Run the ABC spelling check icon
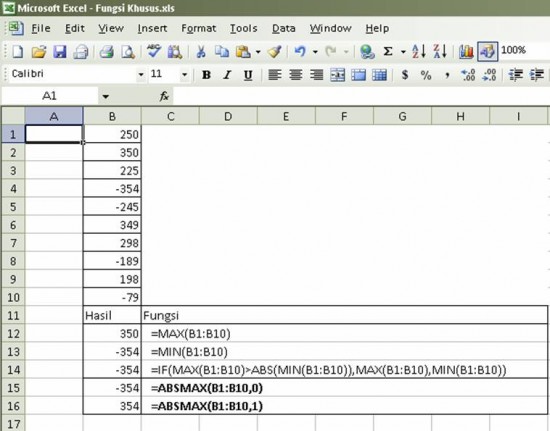The image size is (550, 431). (154, 51)
